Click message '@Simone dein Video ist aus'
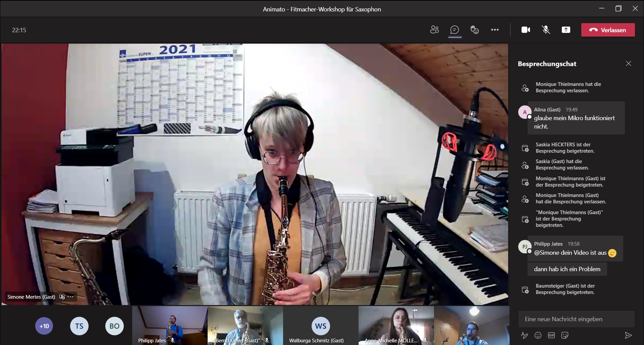Screen dimensions: 644x345 (575, 249)
